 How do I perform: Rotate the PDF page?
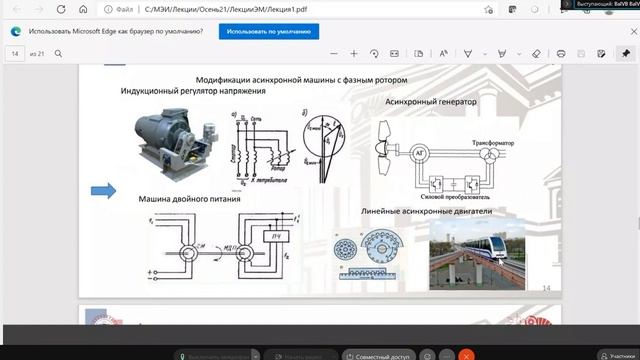pyautogui.click(x=374, y=53)
